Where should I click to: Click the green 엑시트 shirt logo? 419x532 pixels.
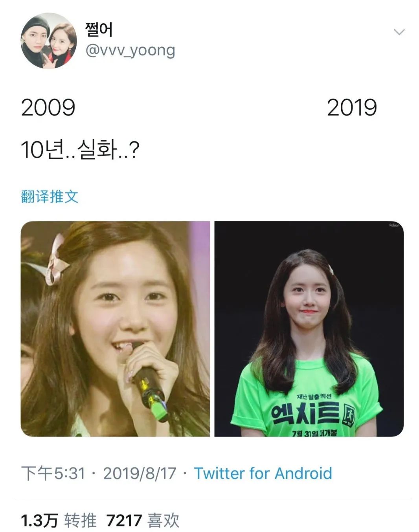(x=313, y=414)
